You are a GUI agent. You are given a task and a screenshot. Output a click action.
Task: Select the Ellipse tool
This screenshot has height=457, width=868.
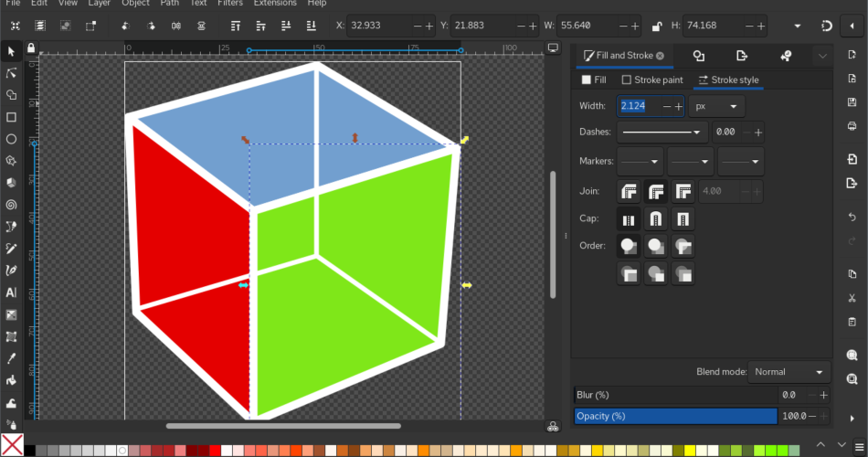[x=11, y=139]
